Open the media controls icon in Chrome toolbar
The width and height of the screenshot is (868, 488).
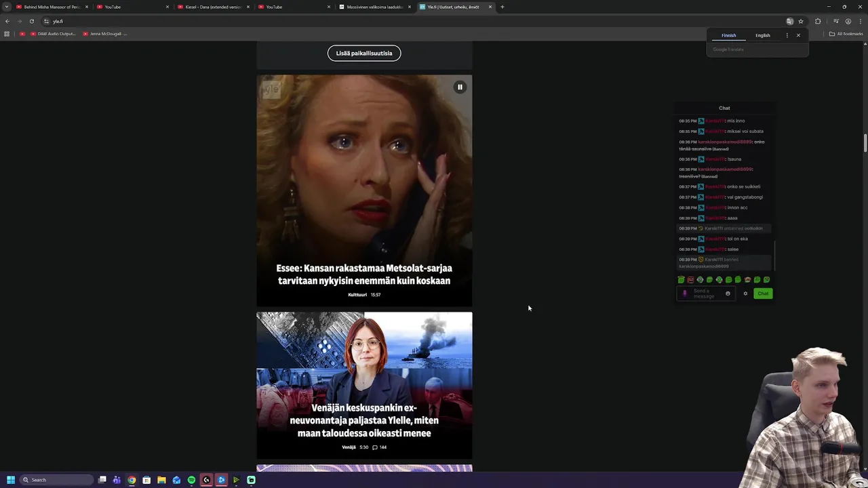[836, 21]
